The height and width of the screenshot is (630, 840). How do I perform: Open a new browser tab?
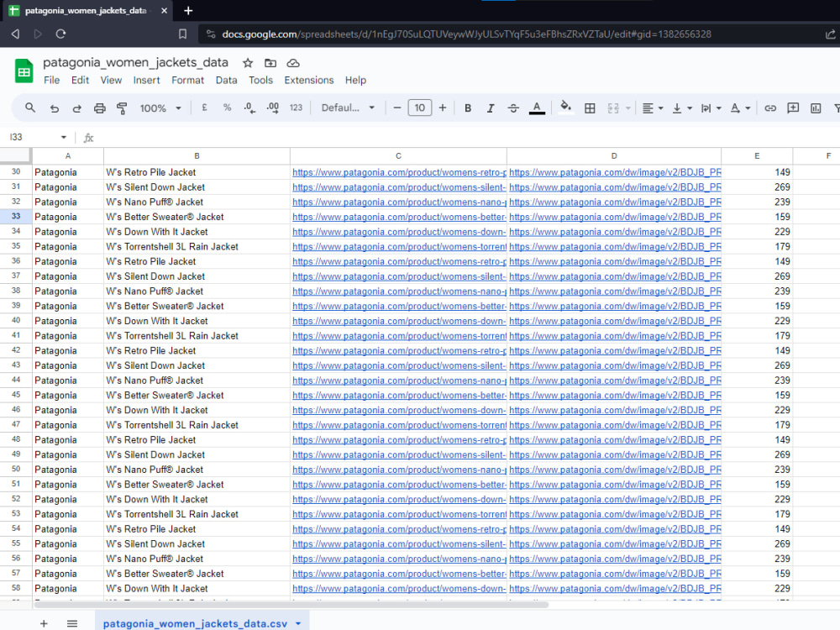[x=188, y=11]
